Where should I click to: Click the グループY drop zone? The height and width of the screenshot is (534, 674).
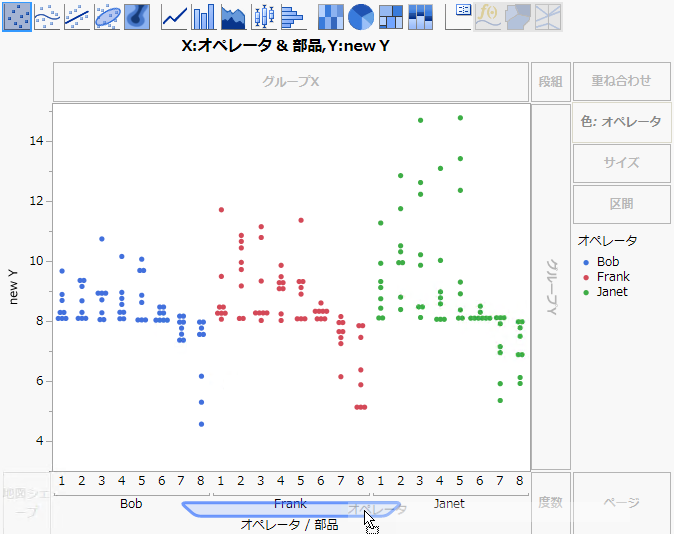pyautogui.click(x=551, y=287)
